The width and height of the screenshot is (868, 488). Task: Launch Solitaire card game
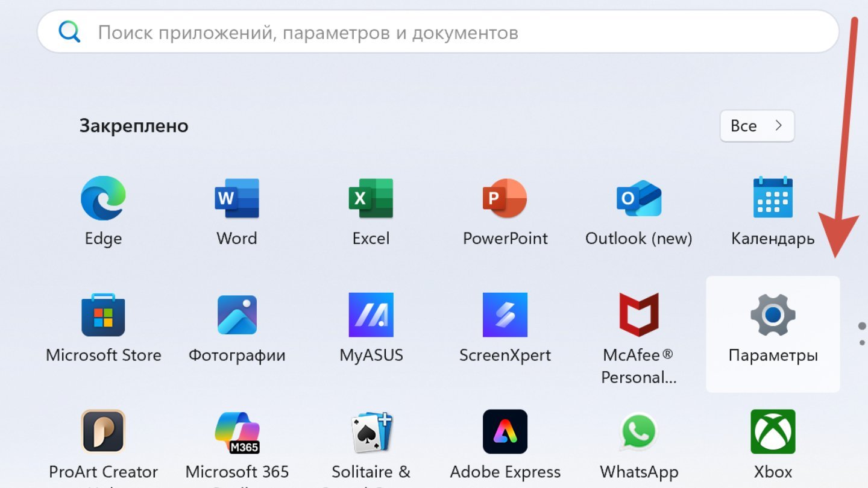pyautogui.click(x=371, y=448)
